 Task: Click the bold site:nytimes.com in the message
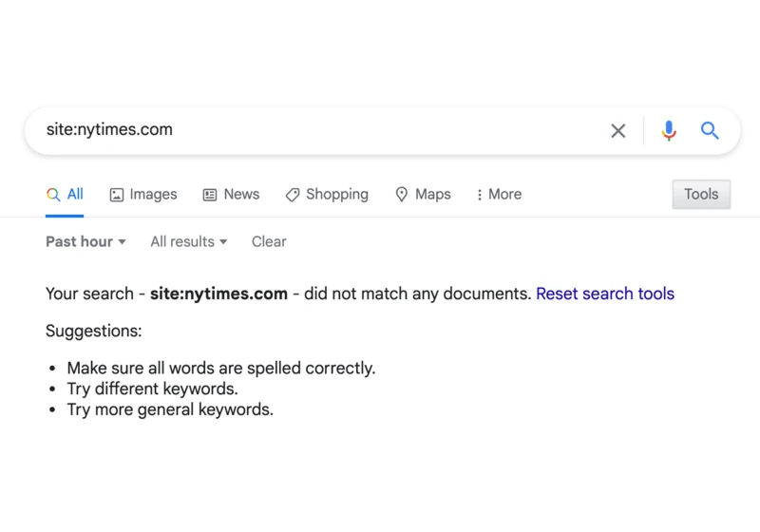coord(218,294)
